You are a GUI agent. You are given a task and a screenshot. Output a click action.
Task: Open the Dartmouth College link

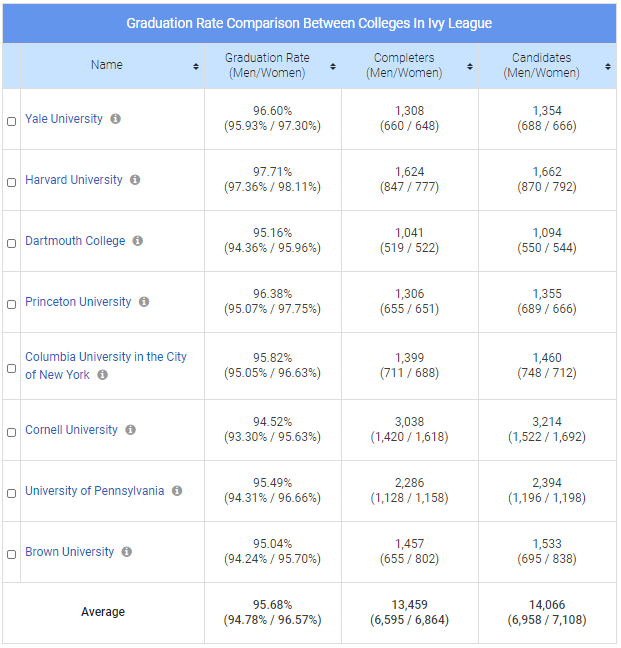[x=75, y=241]
